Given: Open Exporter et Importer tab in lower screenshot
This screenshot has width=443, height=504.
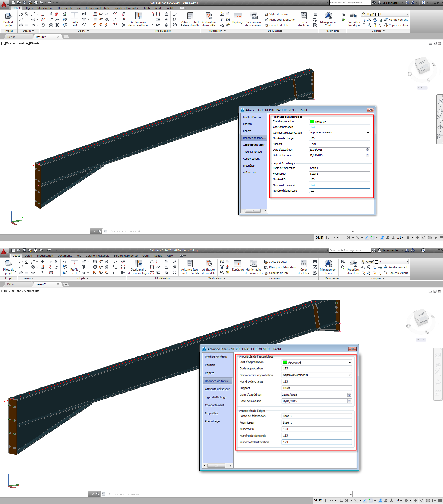Looking at the screenshot, I should point(126,256).
